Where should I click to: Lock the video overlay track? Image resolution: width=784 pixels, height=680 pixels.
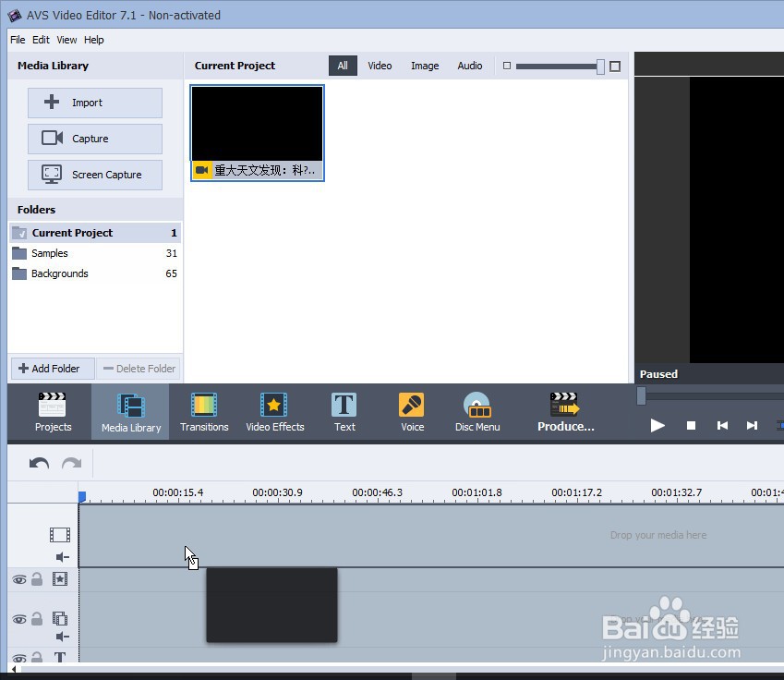tap(37, 618)
